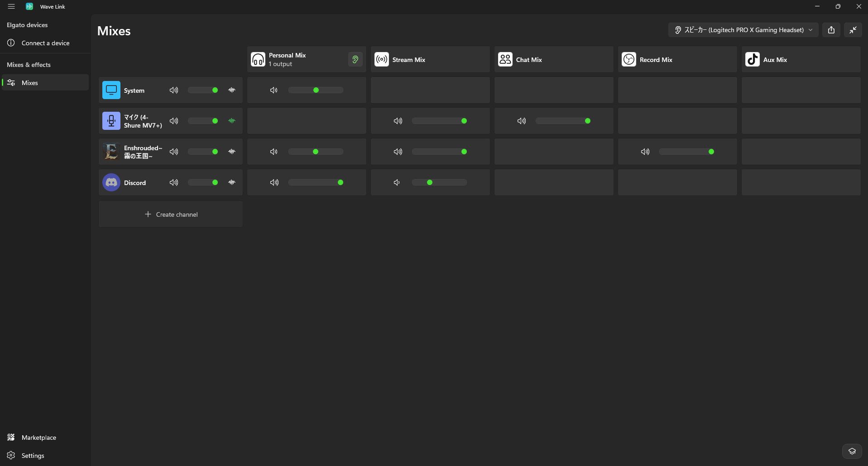
Task: Adjust the microphone slider in Chat Mix
Action: [x=563, y=121]
